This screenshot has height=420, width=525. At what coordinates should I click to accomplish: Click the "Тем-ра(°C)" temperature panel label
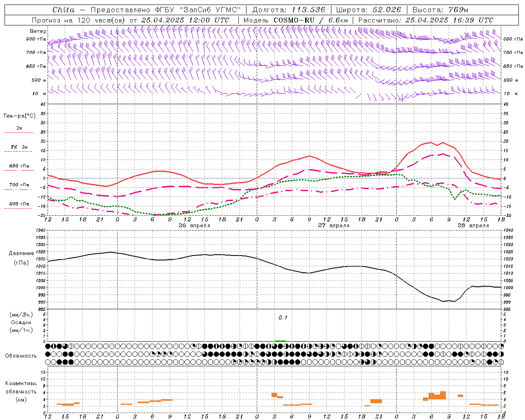pyautogui.click(x=19, y=116)
